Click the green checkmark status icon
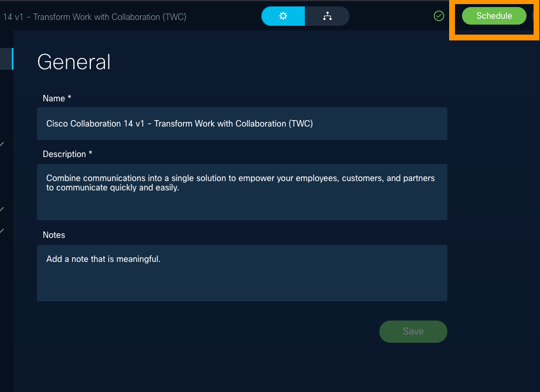540x392 pixels. (x=439, y=16)
